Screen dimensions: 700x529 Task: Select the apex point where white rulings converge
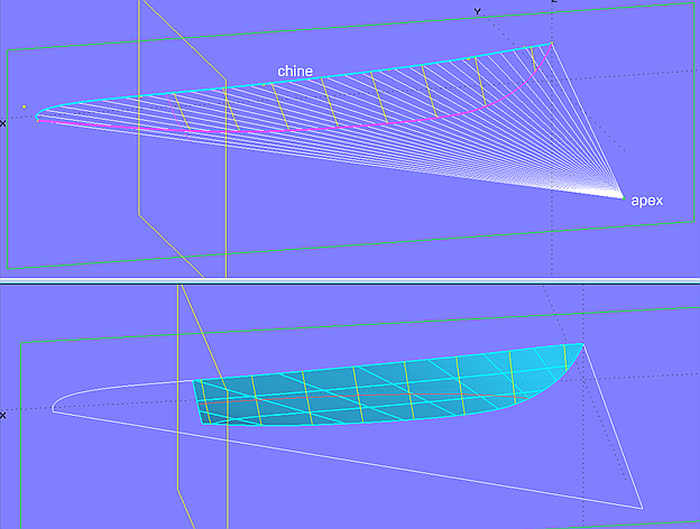[x=622, y=198]
